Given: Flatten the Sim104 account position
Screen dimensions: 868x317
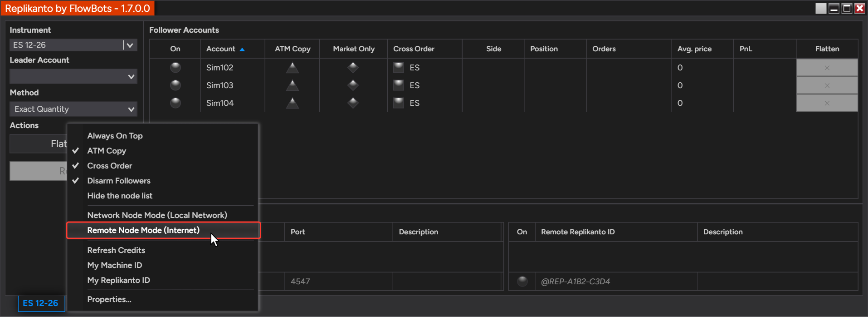Looking at the screenshot, I should [827, 103].
